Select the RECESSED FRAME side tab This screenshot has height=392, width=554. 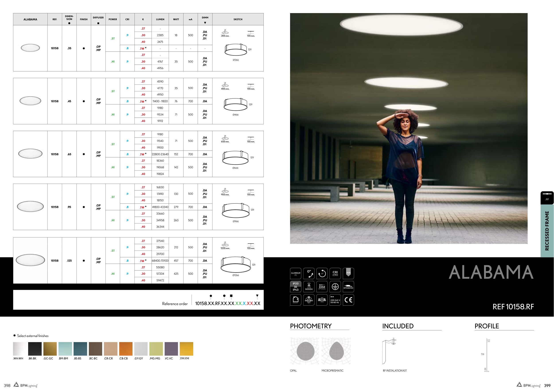click(x=547, y=231)
